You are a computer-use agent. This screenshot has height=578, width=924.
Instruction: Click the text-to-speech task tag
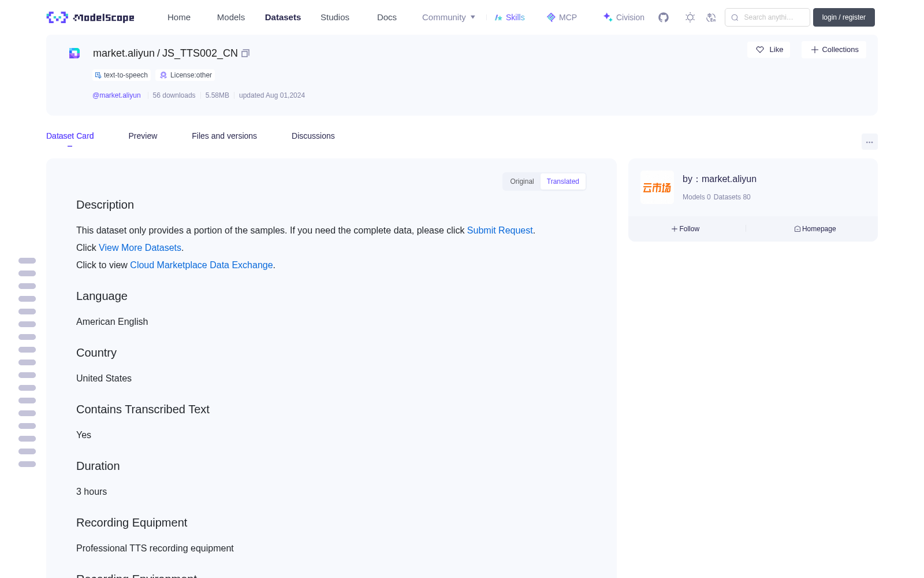(121, 75)
